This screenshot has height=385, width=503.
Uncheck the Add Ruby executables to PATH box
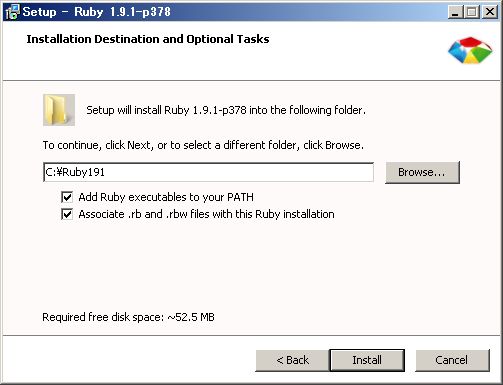tap(67, 197)
